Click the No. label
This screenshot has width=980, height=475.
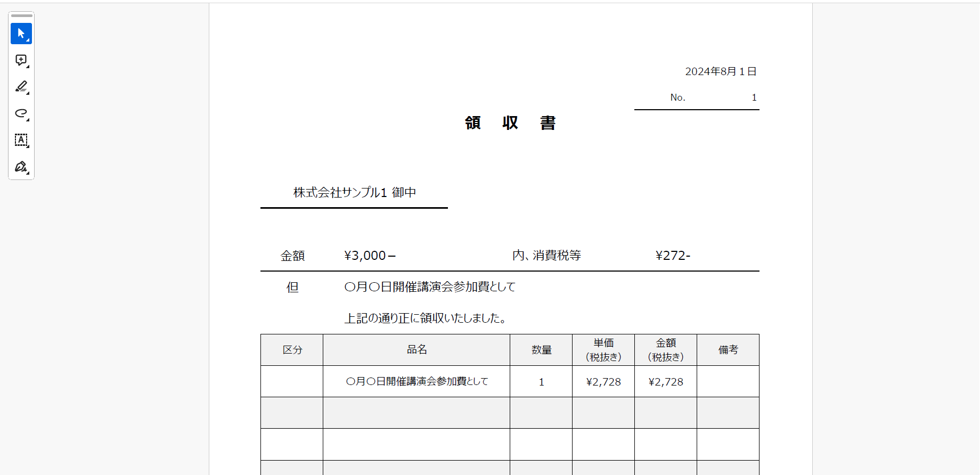(677, 97)
